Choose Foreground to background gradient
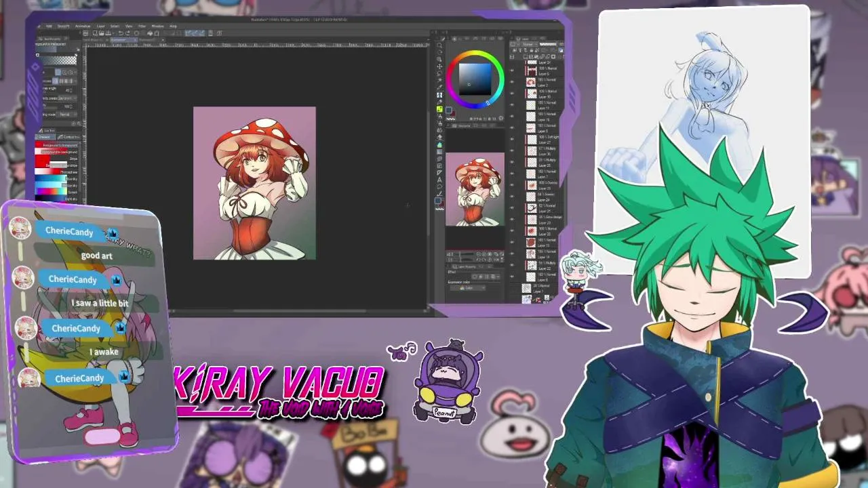The height and width of the screenshot is (488, 868). click(x=56, y=152)
